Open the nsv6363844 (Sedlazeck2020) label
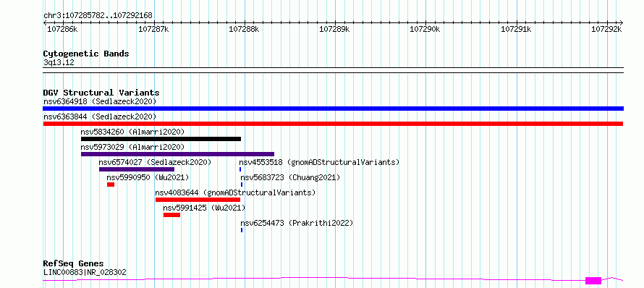 tap(100, 117)
